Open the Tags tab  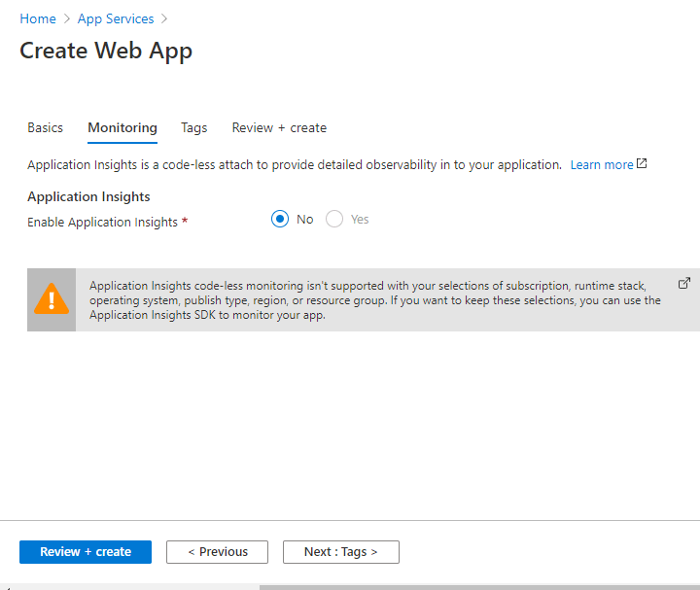coord(193,128)
